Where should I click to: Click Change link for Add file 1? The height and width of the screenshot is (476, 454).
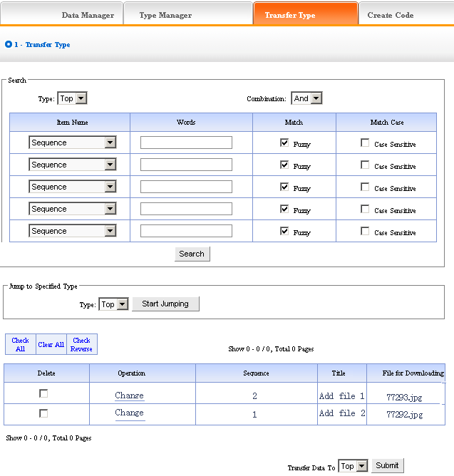130,395
